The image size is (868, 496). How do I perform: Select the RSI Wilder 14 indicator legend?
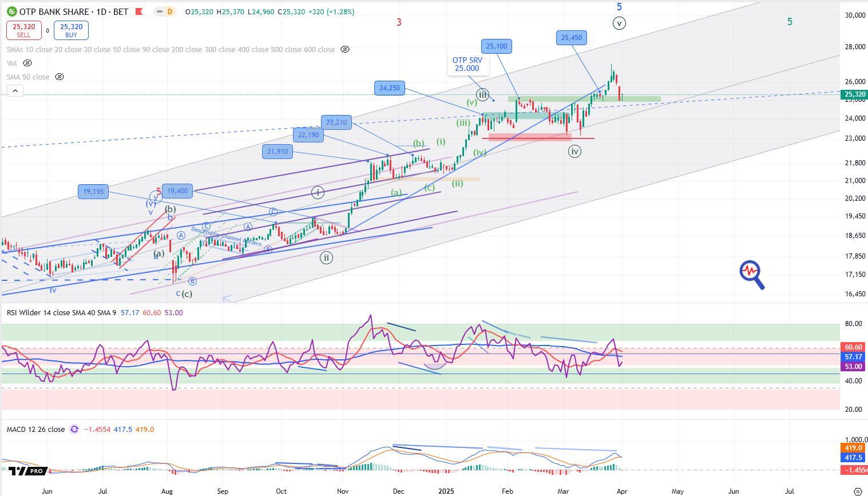(61, 312)
